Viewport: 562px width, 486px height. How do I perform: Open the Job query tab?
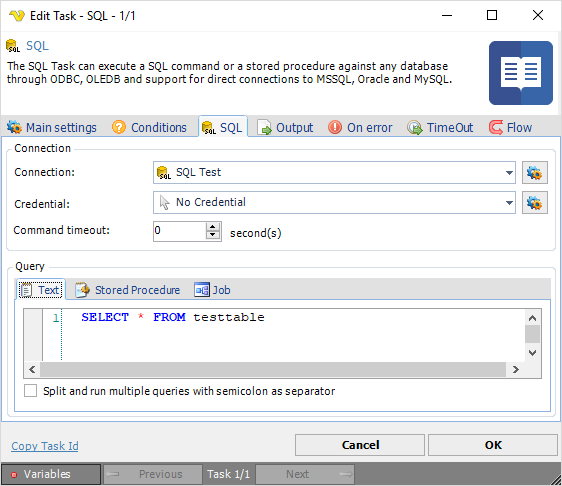(x=212, y=290)
